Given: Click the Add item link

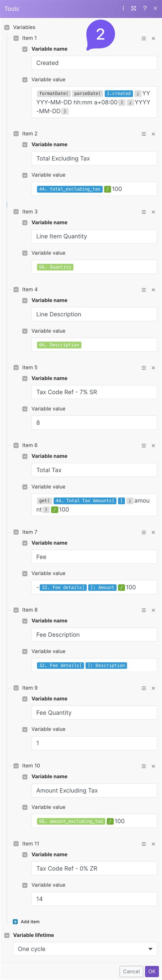Looking at the screenshot, I should point(30,921).
